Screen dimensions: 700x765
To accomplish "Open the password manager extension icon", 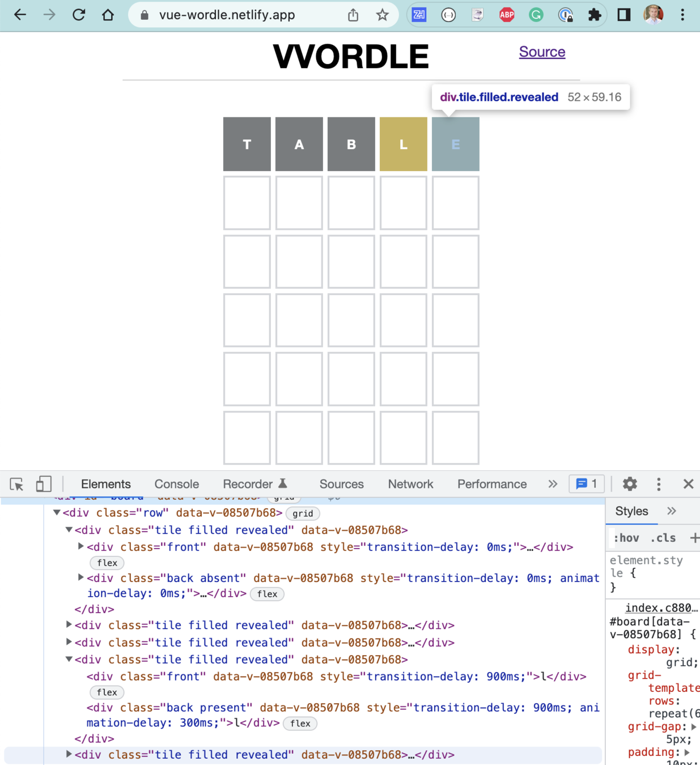I will coord(565,15).
